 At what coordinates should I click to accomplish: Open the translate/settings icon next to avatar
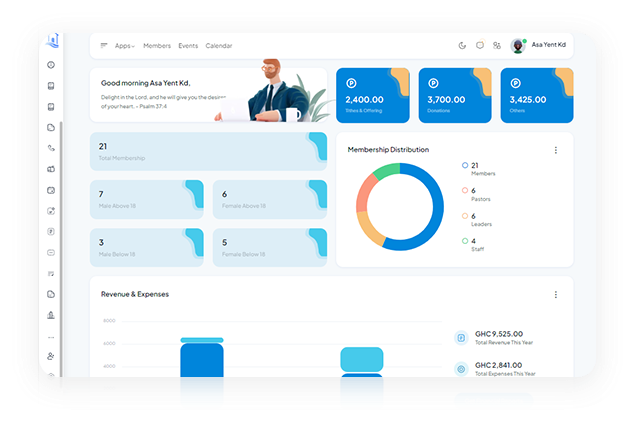tap(497, 45)
